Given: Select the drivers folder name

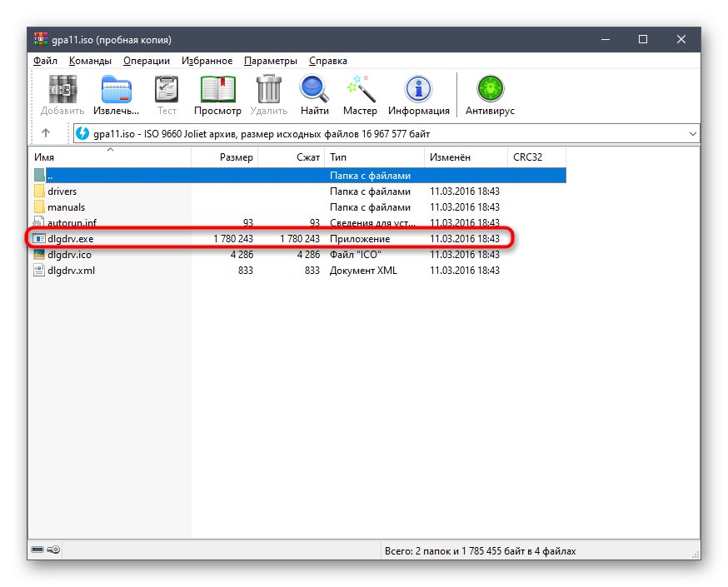Looking at the screenshot, I should click(62, 192).
